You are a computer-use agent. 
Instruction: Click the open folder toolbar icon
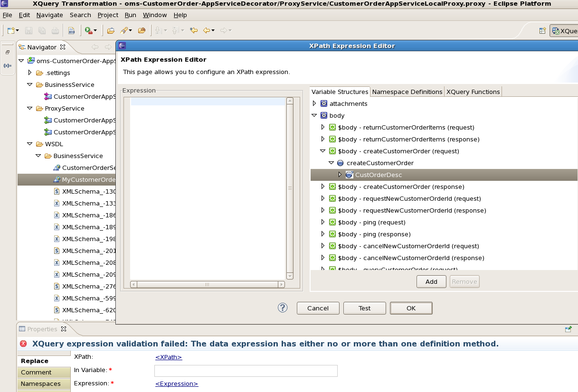tap(111, 30)
